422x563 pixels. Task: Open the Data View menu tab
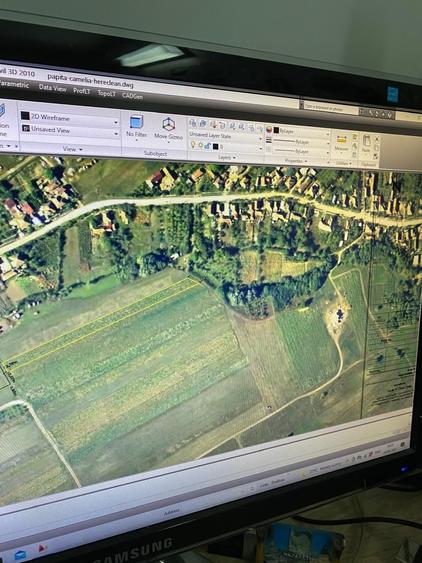52,88
